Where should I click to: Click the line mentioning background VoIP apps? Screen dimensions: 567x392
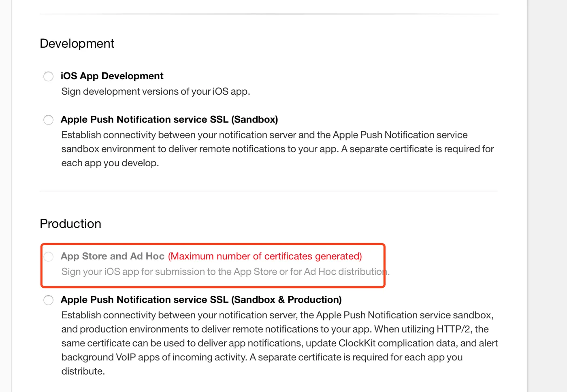click(262, 357)
